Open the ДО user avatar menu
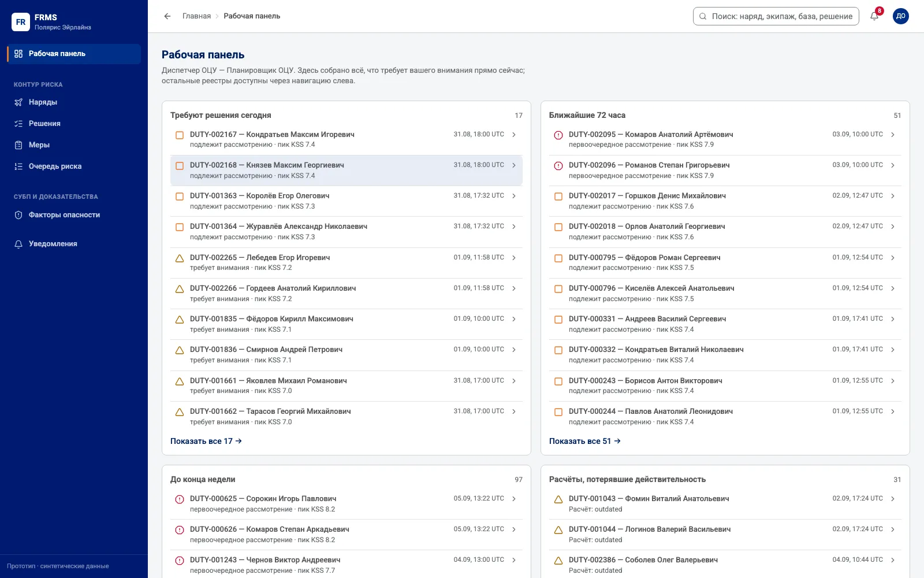Screen dimensions: 924x578 coord(901,16)
